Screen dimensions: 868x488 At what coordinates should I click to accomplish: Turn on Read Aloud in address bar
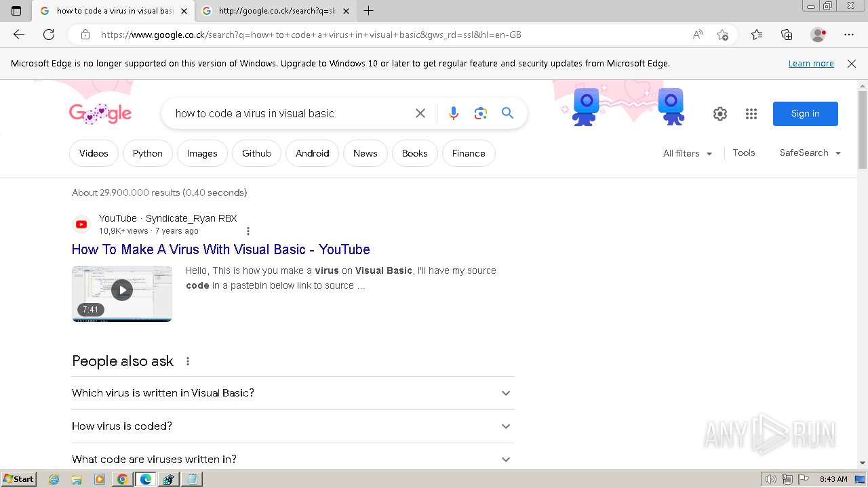[698, 35]
